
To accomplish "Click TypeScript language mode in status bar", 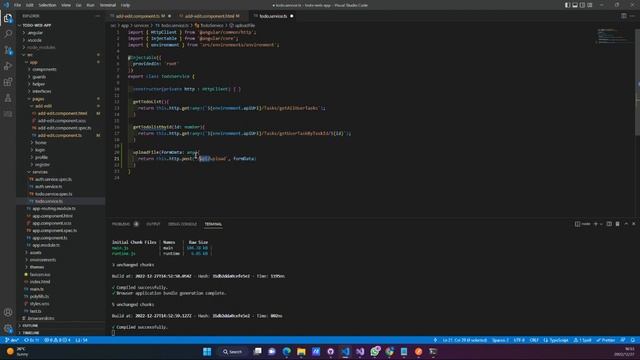I will tap(556, 340).
